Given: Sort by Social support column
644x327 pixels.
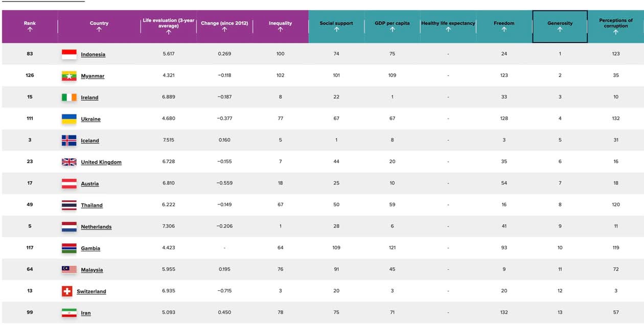Looking at the screenshot, I should click(x=336, y=26).
